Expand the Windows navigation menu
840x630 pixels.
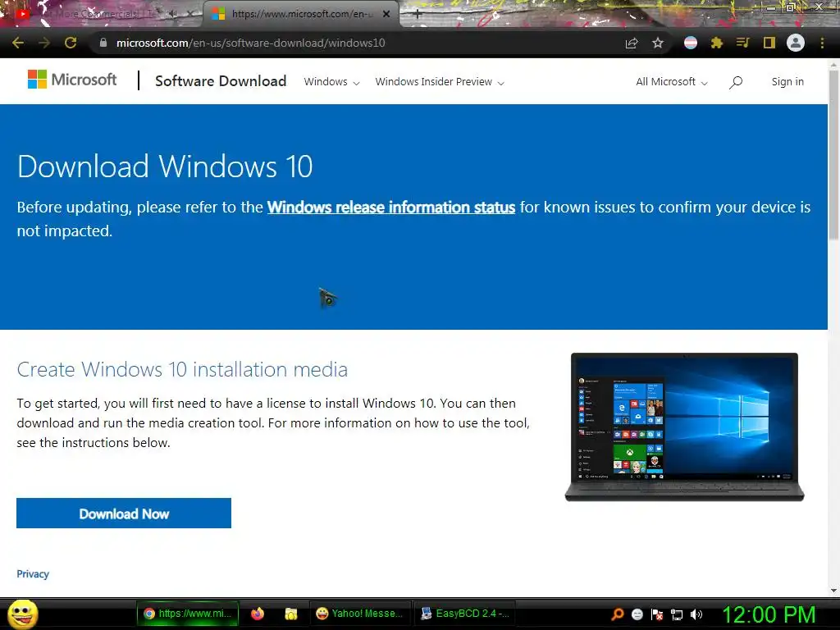(331, 82)
